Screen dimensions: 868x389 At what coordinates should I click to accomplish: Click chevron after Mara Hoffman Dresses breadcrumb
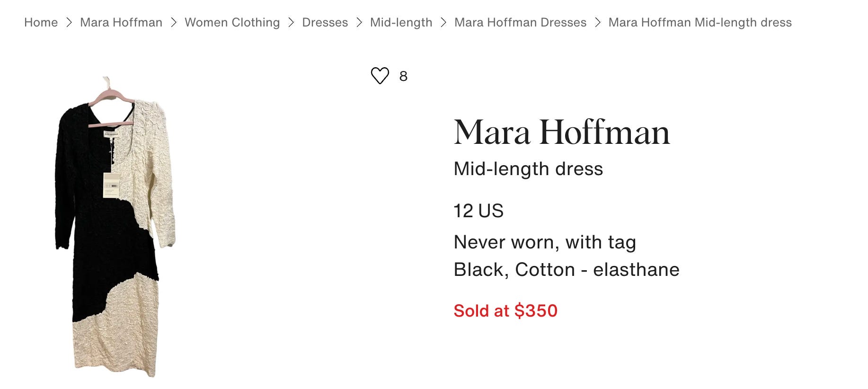598,22
